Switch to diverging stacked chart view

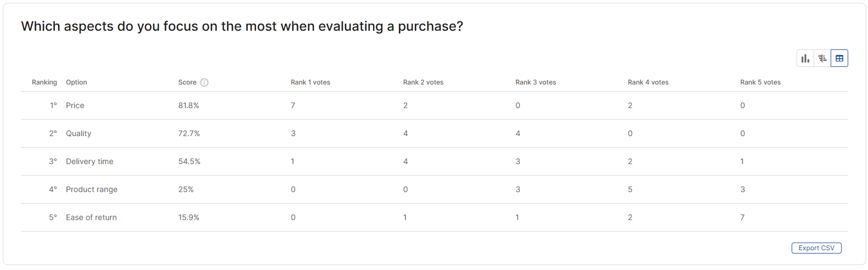coord(822,58)
